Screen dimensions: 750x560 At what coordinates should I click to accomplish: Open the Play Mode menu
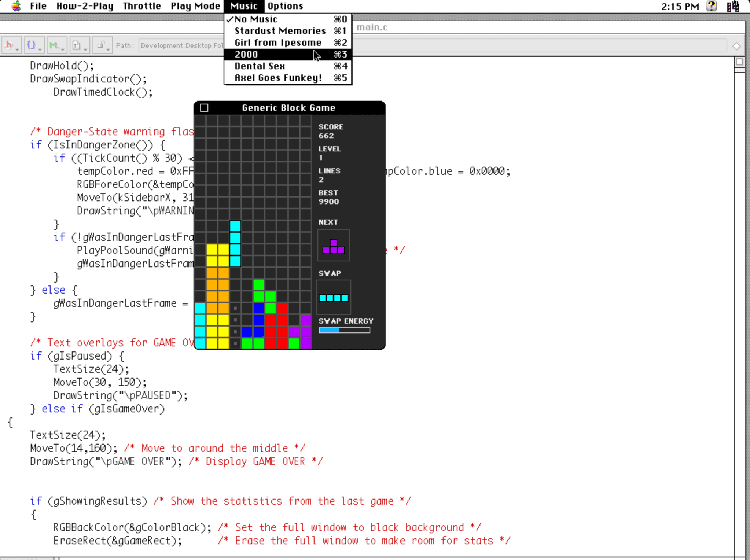point(195,6)
